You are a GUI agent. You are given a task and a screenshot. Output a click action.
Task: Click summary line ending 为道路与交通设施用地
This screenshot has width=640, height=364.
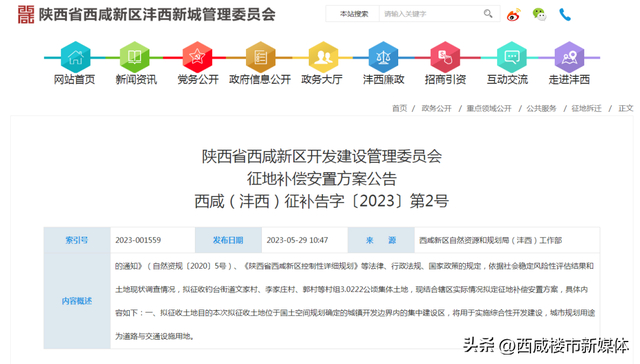point(154,336)
